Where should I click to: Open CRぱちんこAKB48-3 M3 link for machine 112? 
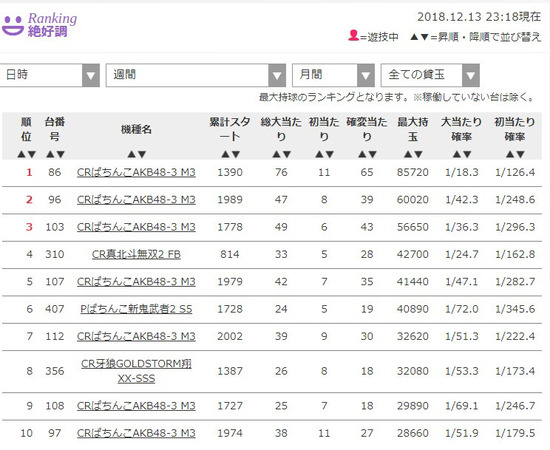[136, 336]
